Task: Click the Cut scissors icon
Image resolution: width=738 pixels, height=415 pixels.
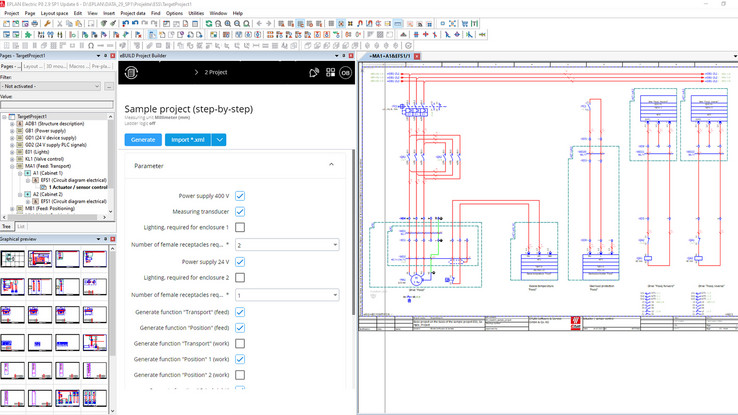Action: pyautogui.click(x=60, y=24)
